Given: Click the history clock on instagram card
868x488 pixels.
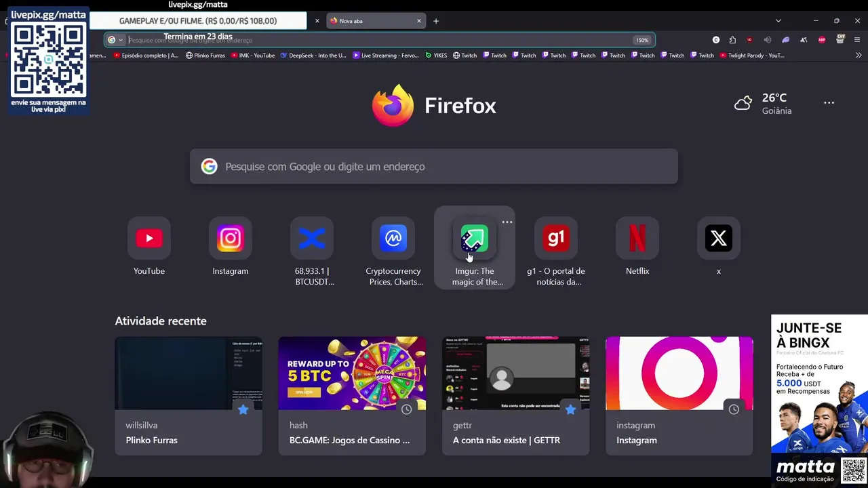Looking at the screenshot, I should coord(734,409).
